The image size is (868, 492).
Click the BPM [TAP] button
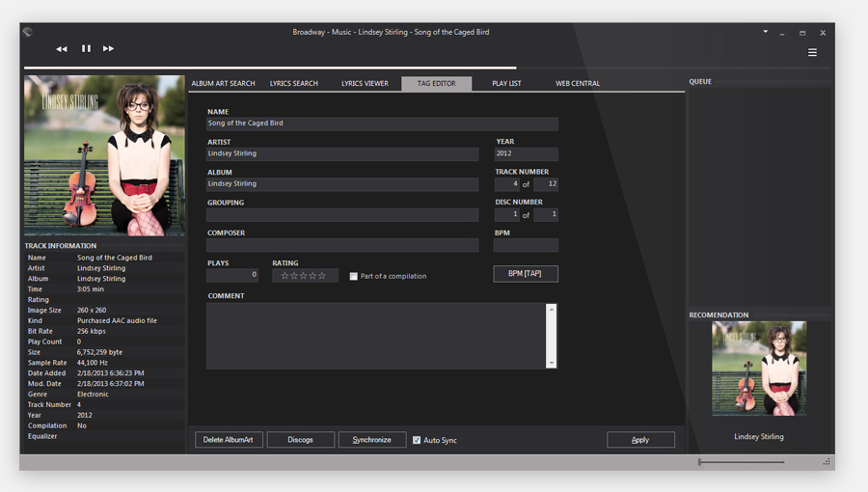526,274
